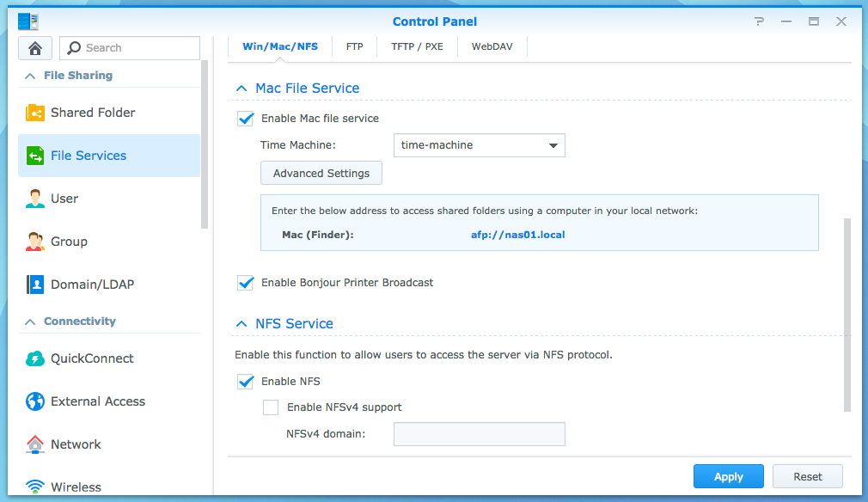Click the Apply button
The height and width of the screenshot is (502, 868).
click(728, 476)
